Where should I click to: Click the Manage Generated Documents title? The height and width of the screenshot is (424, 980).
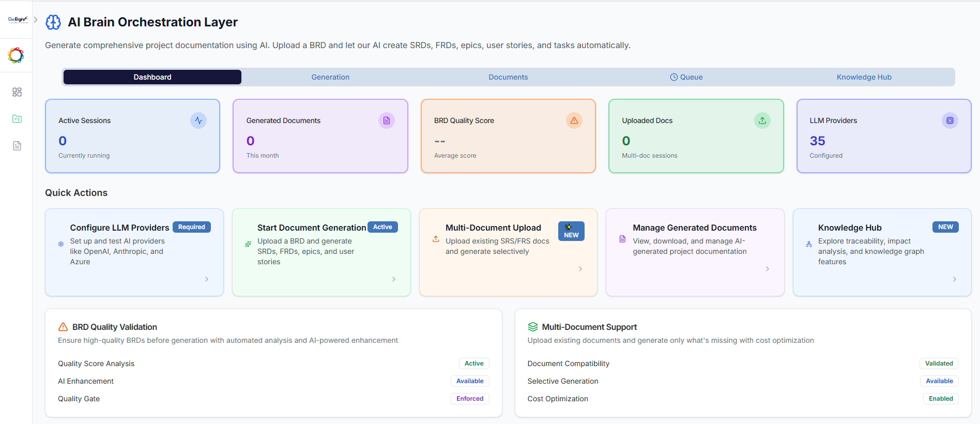[695, 228]
